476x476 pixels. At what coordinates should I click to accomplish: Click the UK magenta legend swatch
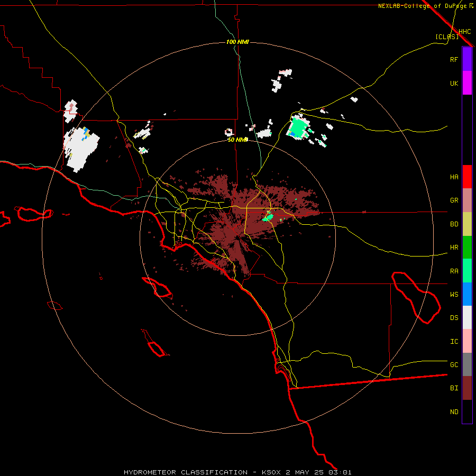[x=467, y=83]
